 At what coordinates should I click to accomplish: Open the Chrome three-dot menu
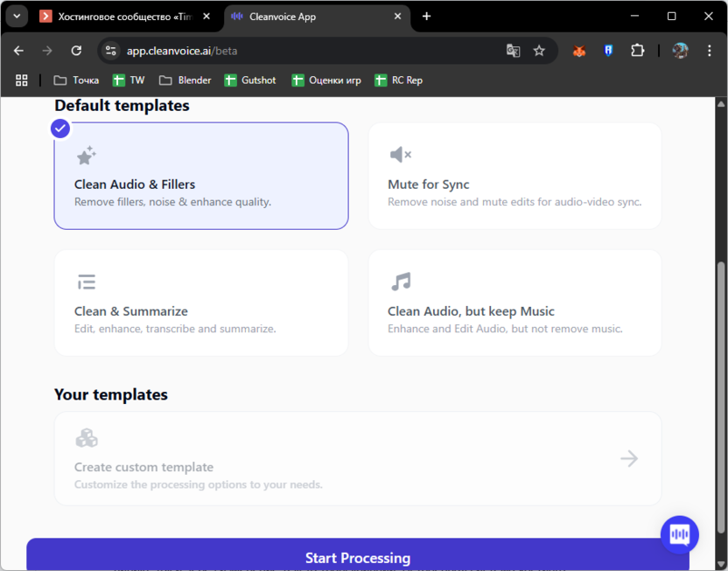710,51
